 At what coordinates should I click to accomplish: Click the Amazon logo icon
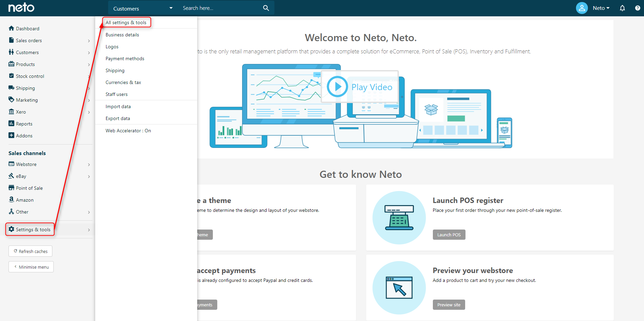[11, 200]
